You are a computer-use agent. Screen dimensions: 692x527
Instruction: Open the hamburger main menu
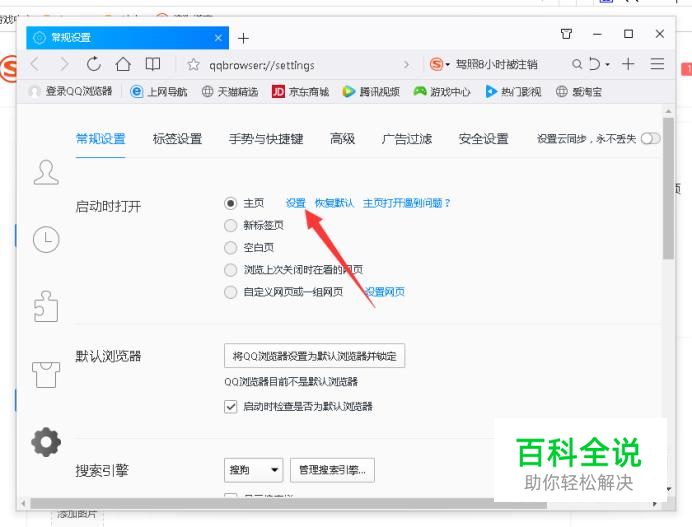tap(657, 64)
